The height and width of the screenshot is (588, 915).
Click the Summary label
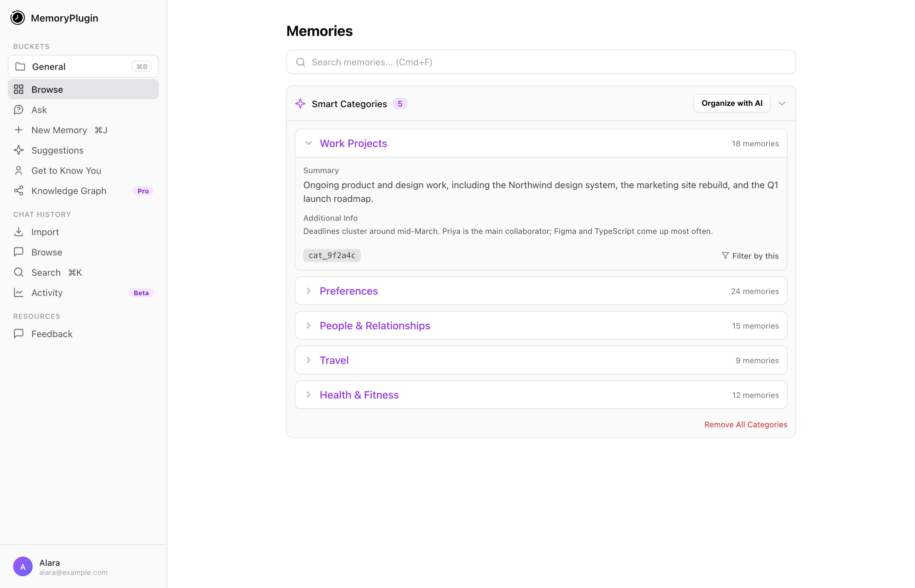(321, 170)
